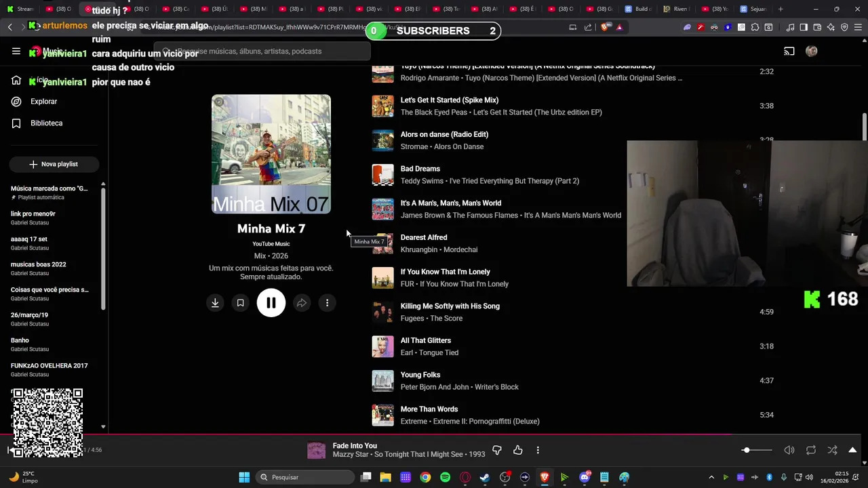Screen dimensions: 868x488
Task: Click the Minha Mix 07 cover image
Action: [x=271, y=154]
